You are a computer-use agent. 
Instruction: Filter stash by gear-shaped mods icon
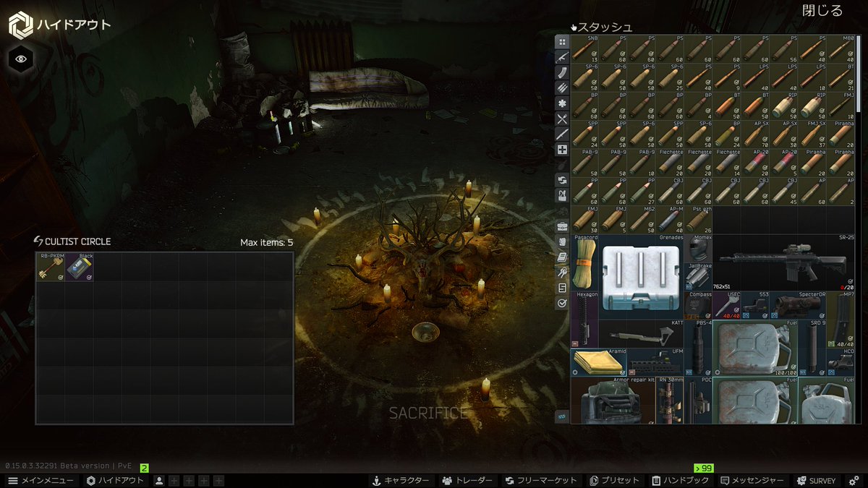tap(562, 103)
